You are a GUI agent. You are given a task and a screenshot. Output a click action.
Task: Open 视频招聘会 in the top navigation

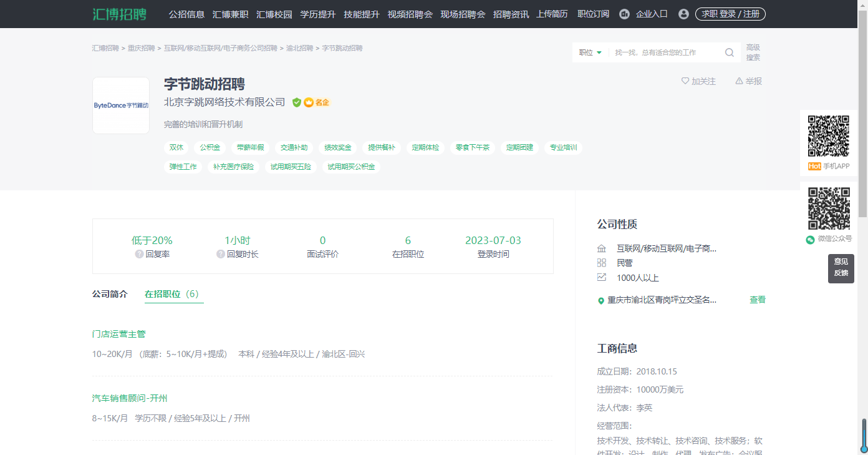coord(410,14)
